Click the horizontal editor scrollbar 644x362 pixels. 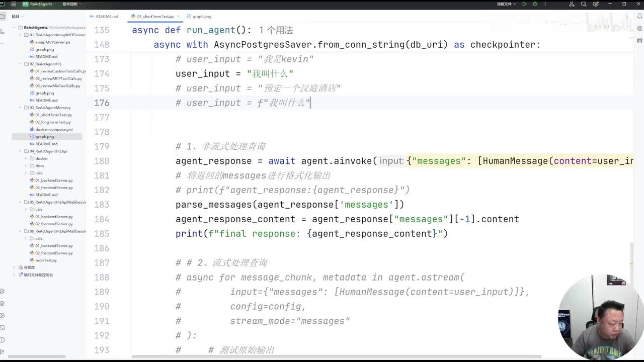click(337, 357)
